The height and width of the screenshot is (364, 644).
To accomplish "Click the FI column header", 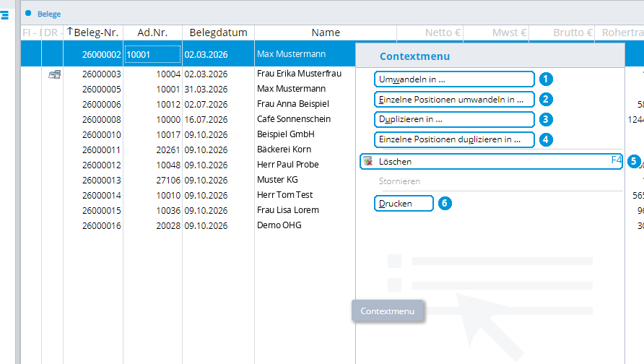I will (x=31, y=32).
